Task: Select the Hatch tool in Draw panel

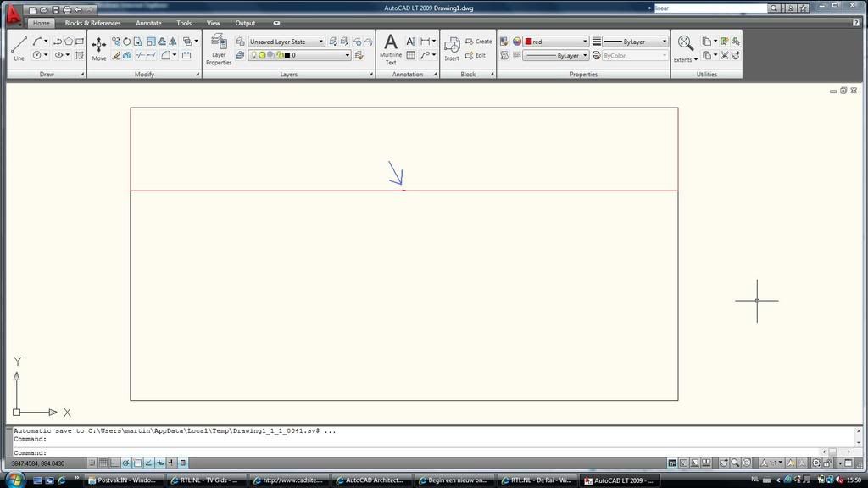Action: point(80,55)
